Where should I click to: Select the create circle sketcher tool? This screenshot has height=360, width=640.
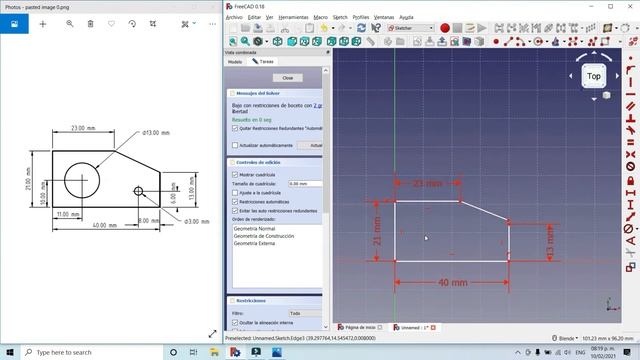point(538,41)
